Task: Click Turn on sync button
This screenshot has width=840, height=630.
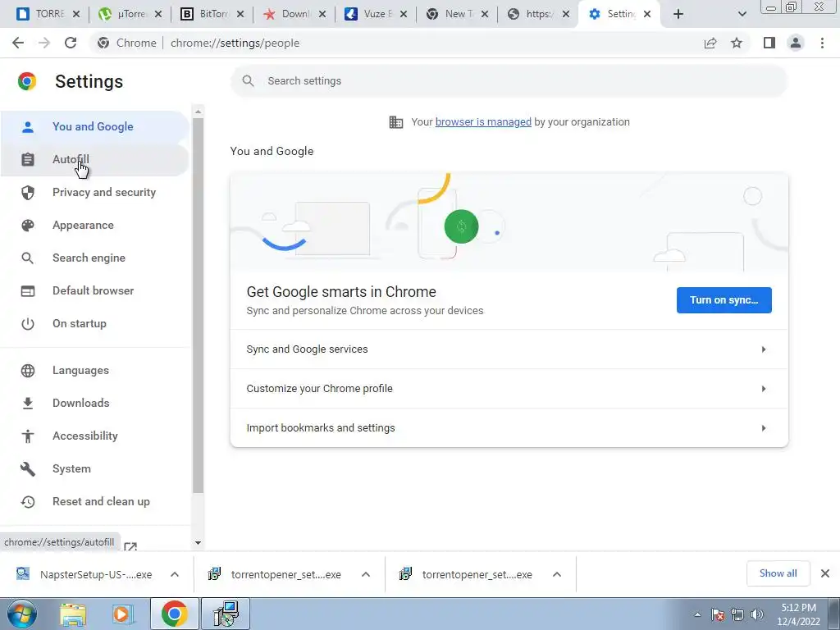Action: 724,300
